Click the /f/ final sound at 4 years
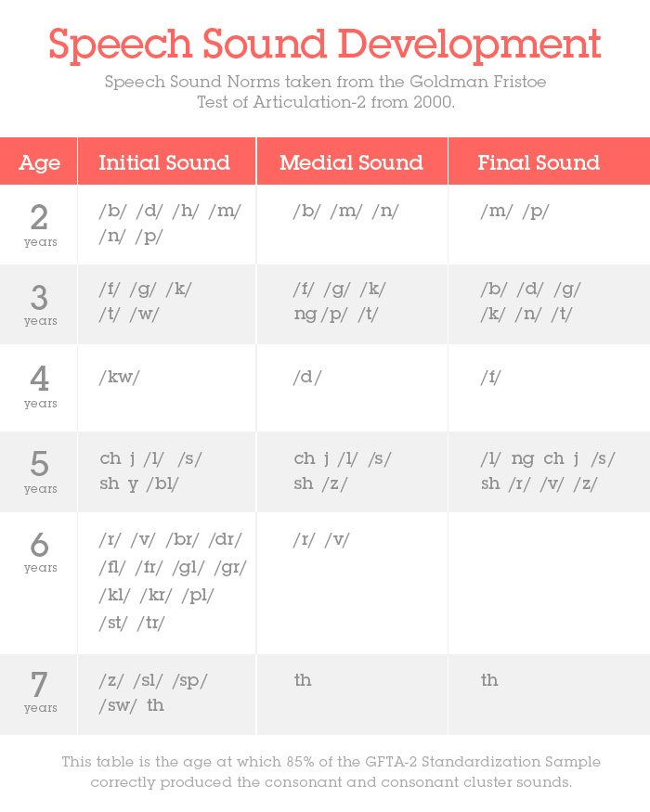Image resolution: width=650 pixels, height=812 pixels. point(491,377)
